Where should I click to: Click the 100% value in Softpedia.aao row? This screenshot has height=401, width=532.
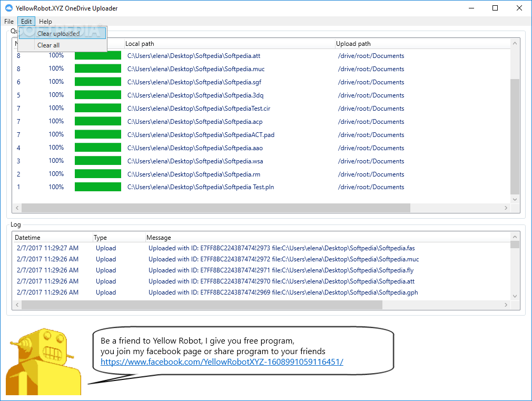point(56,148)
